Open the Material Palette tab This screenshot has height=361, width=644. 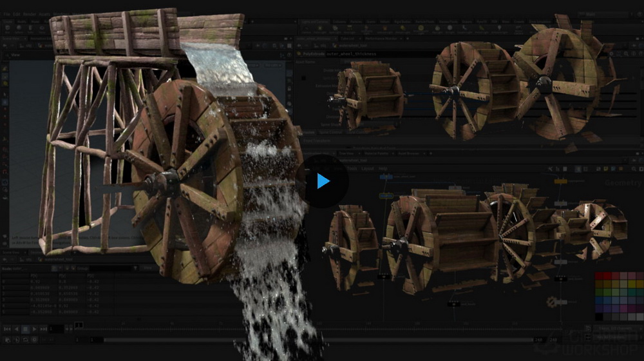(376, 153)
